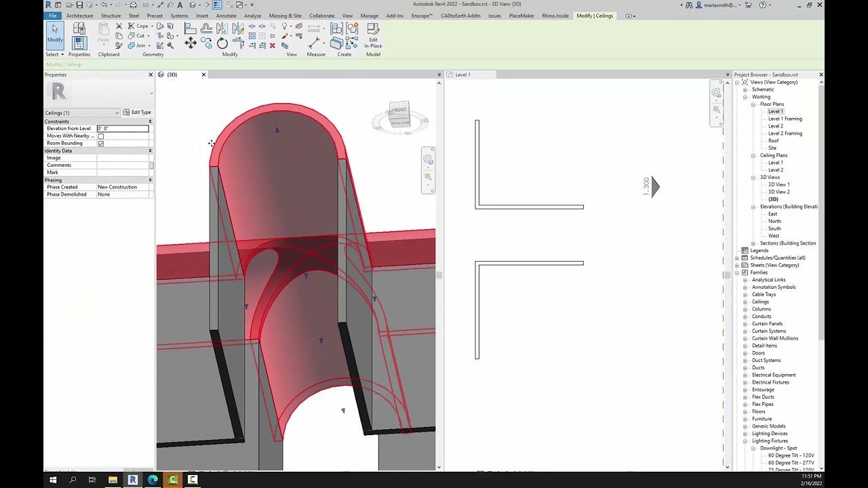Expand the Schematic views node

pos(745,89)
